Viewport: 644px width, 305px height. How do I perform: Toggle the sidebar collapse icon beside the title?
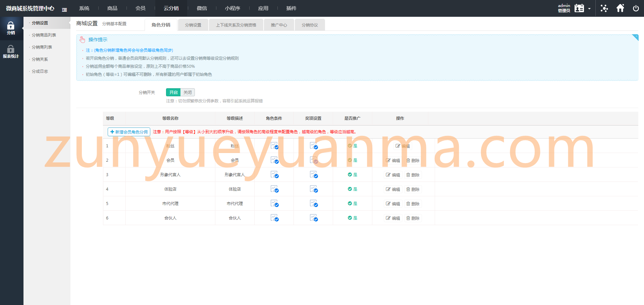click(x=64, y=10)
